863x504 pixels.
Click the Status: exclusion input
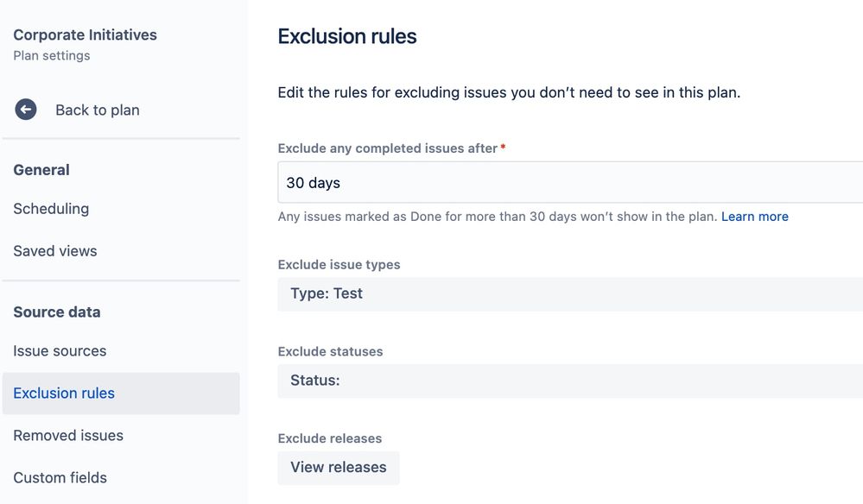(x=313, y=381)
